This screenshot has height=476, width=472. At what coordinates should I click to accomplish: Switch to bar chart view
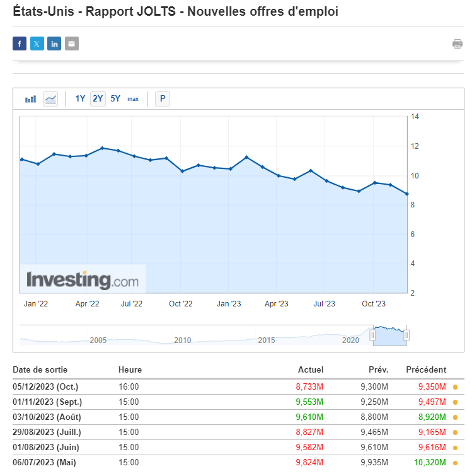point(30,99)
